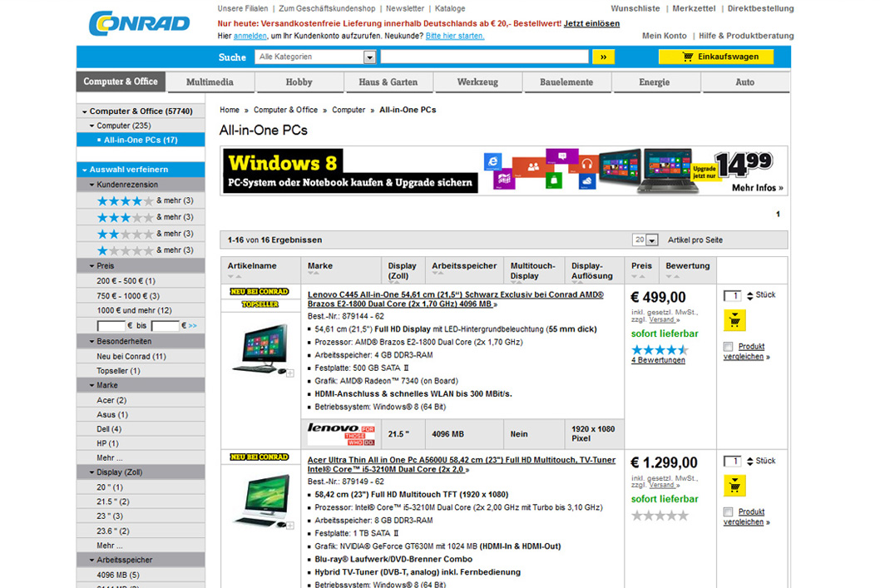Open the Werkzeug main tab
This screenshot has height=588, width=880.
(x=477, y=82)
